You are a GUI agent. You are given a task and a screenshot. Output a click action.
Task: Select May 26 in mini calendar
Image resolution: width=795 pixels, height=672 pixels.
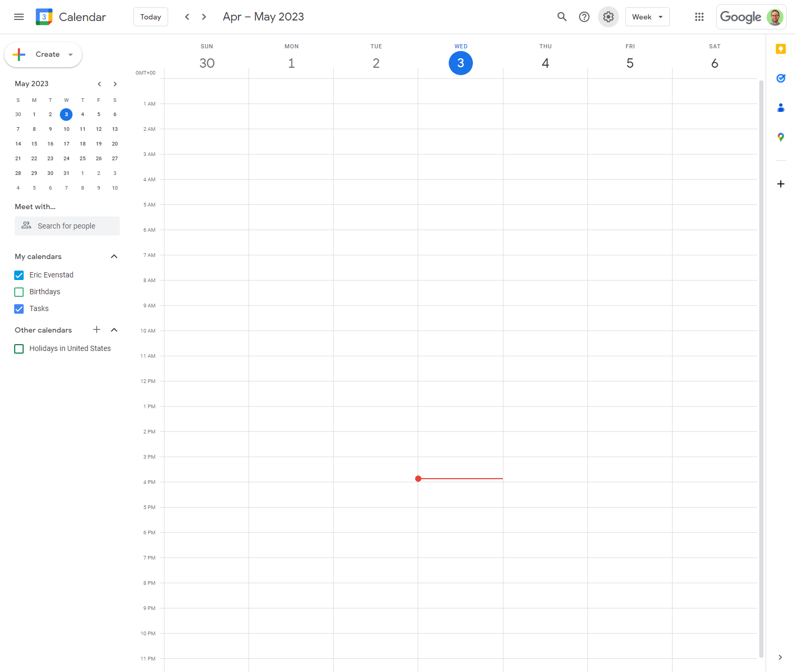point(99,159)
